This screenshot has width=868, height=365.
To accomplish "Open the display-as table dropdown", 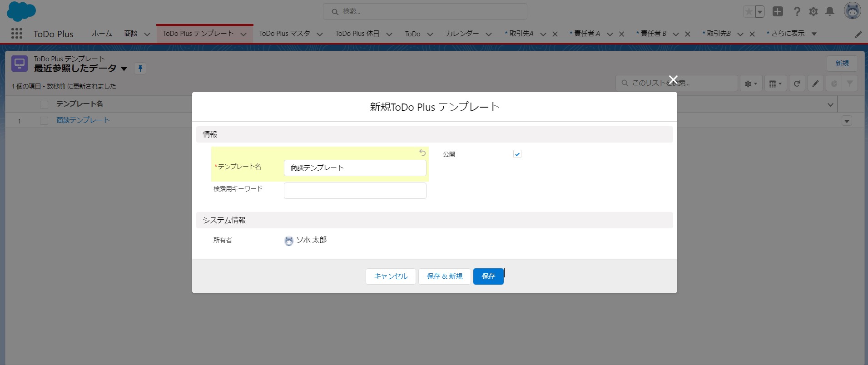I will tap(775, 84).
